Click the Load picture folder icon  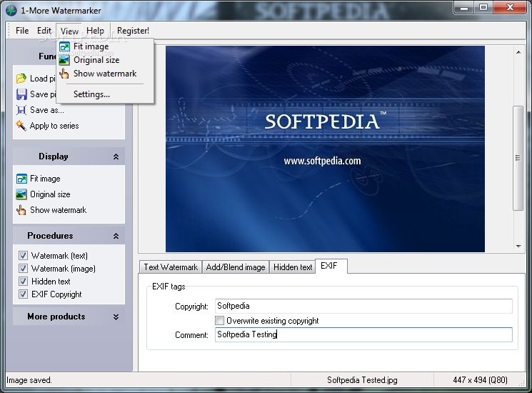(21, 79)
